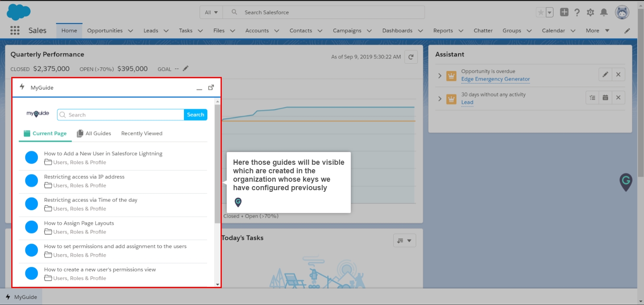
Task: Open the Setup gear icon
Action: point(590,12)
